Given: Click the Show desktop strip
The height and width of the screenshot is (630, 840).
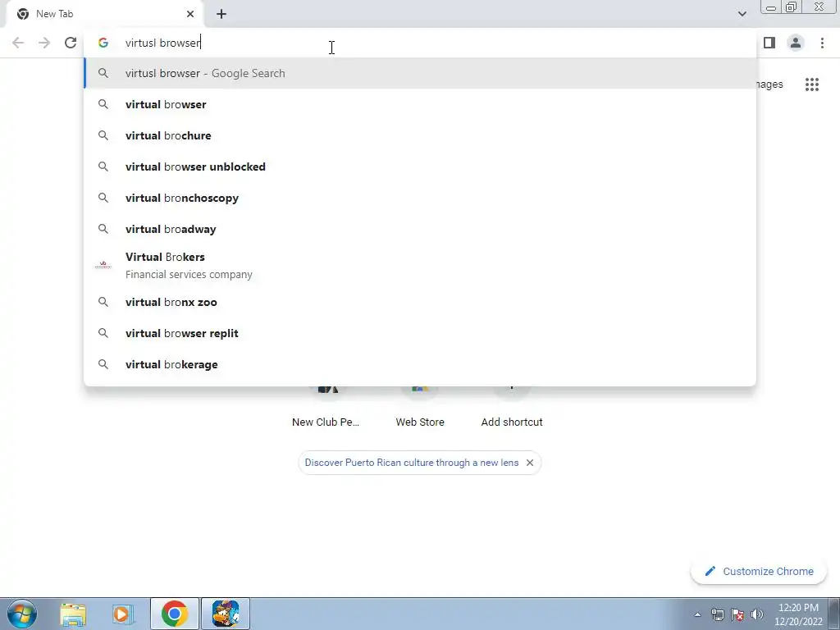Looking at the screenshot, I should tap(834, 614).
